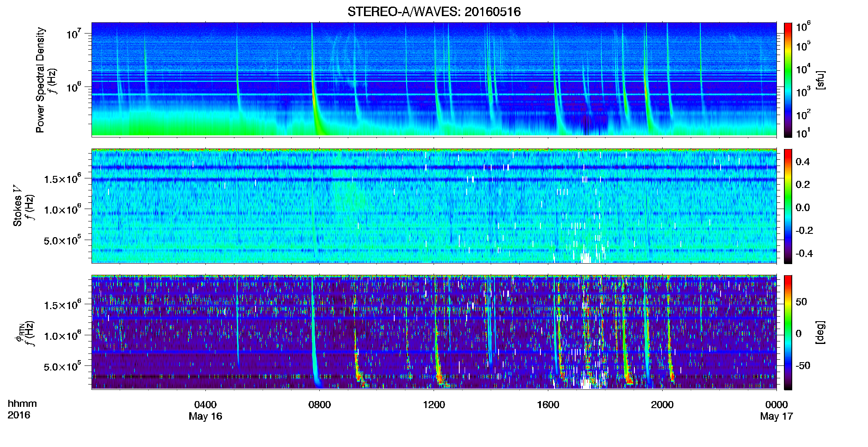Screen dimensions: 868x447
Task: Select the φRTN axis label on the bottom panel
Action: point(19,332)
